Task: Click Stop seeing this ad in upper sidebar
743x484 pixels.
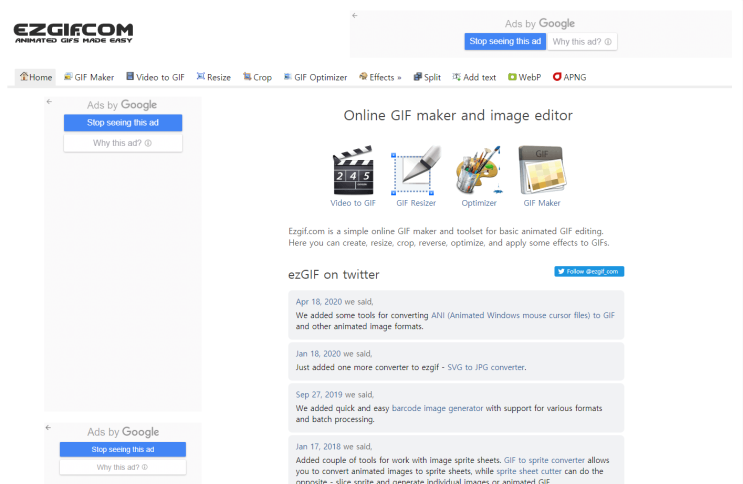Action: coord(123,123)
